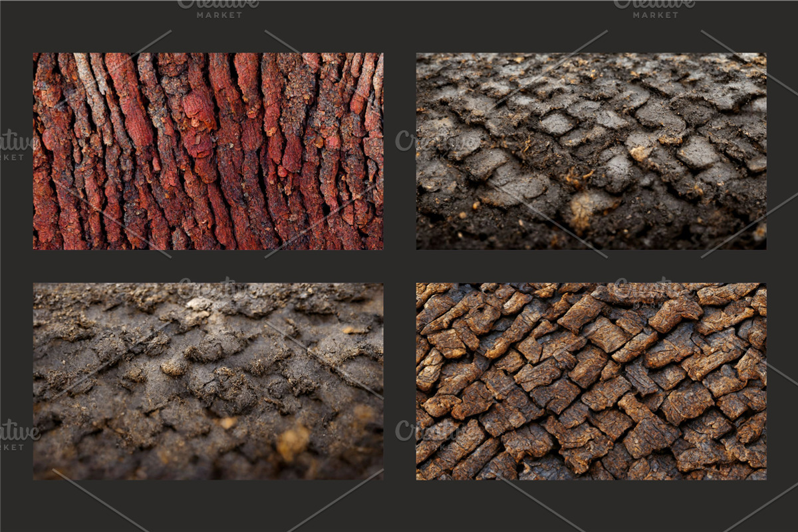Click the Creative Market watermark at top left
798x532 pixels.
pos(218,8)
